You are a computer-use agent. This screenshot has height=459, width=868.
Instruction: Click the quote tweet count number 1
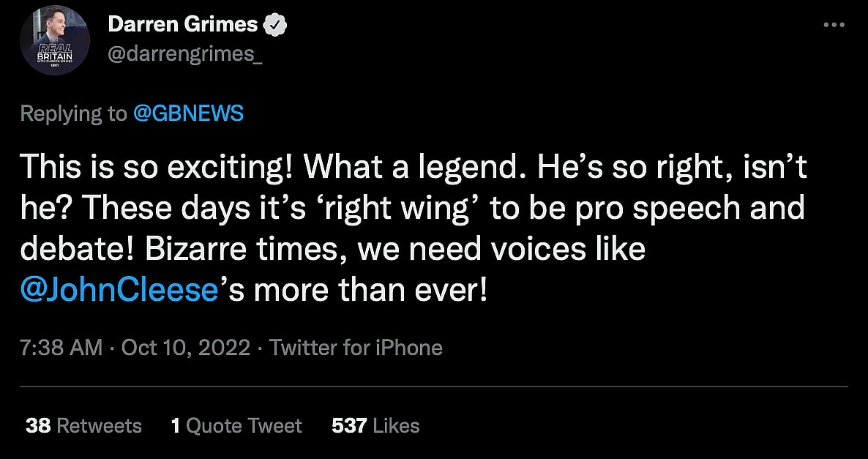(x=176, y=425)
